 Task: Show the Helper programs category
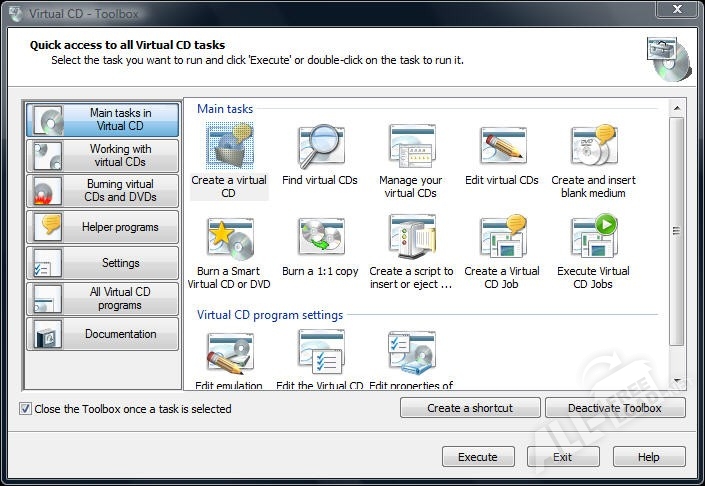[103, 227]
